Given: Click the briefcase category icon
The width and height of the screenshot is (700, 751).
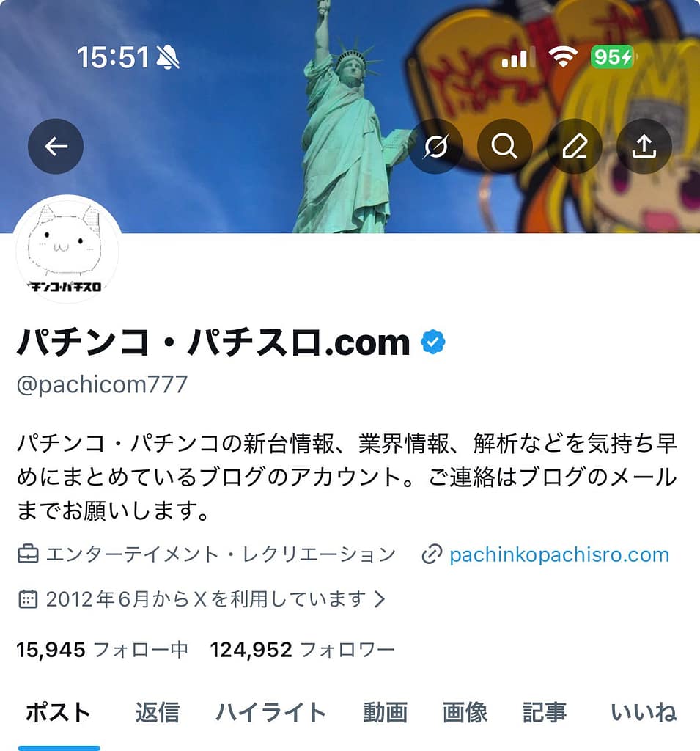Looking at the screenshot, I should click(x=28, y=554).
